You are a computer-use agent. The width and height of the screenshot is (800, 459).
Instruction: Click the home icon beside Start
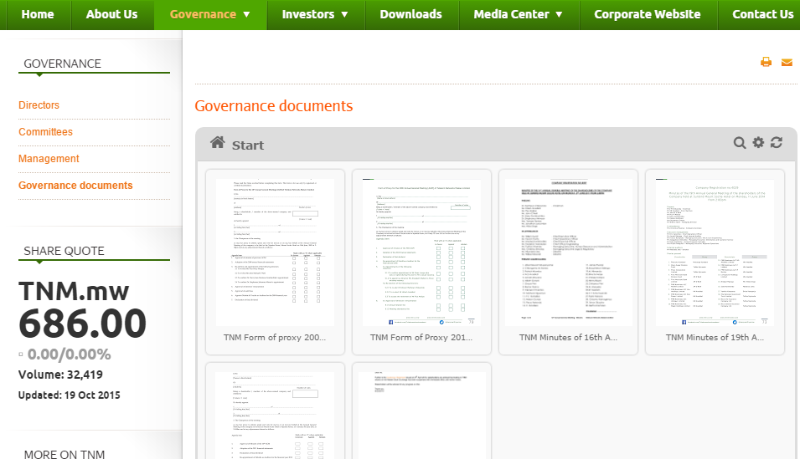[217, 143]
